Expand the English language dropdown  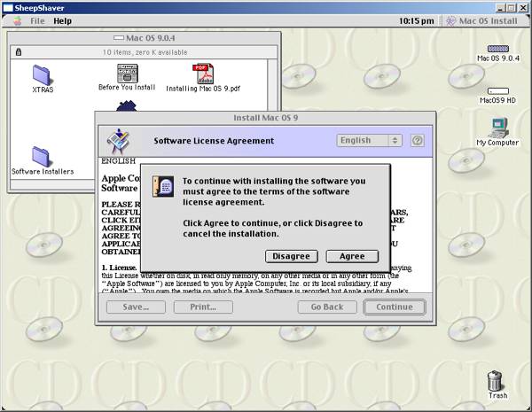coord(370,140)
